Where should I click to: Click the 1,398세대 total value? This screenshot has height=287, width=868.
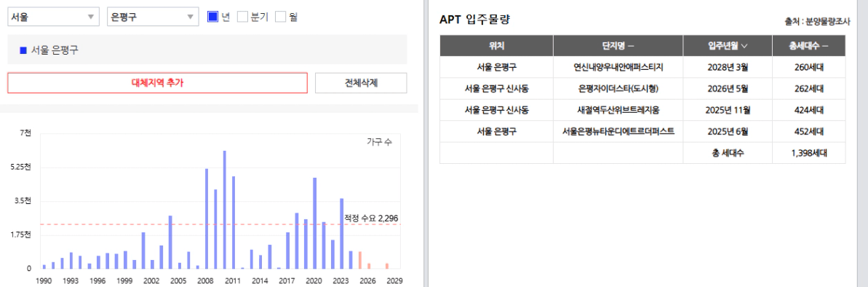[809, 153]
